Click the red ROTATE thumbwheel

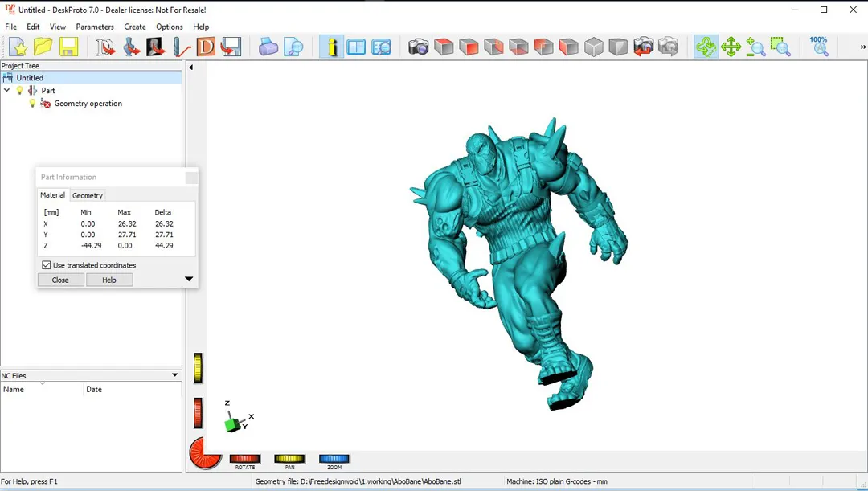[244, 458]
